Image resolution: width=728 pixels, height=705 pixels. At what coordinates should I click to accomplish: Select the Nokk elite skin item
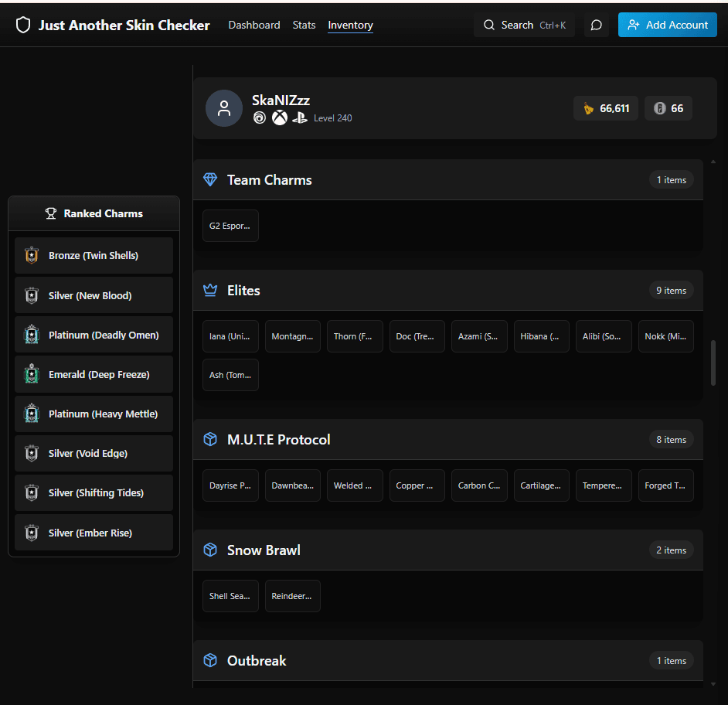(665, 336)
